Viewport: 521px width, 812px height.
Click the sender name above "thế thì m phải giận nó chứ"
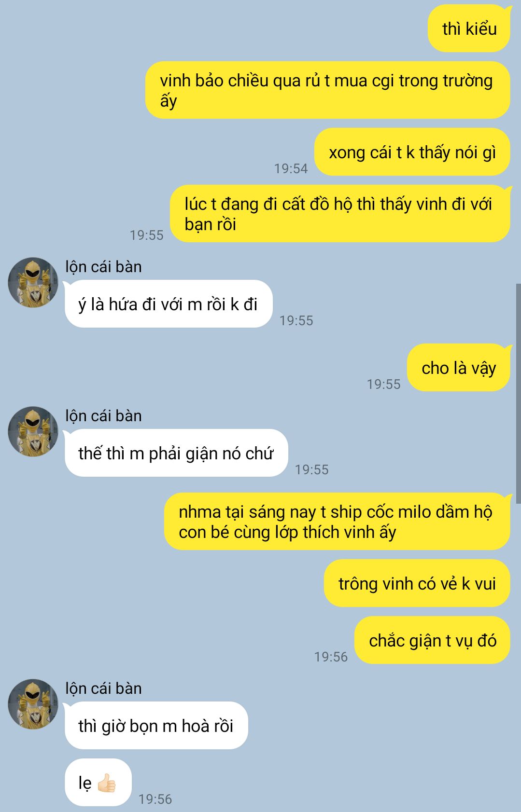point(103,416)
